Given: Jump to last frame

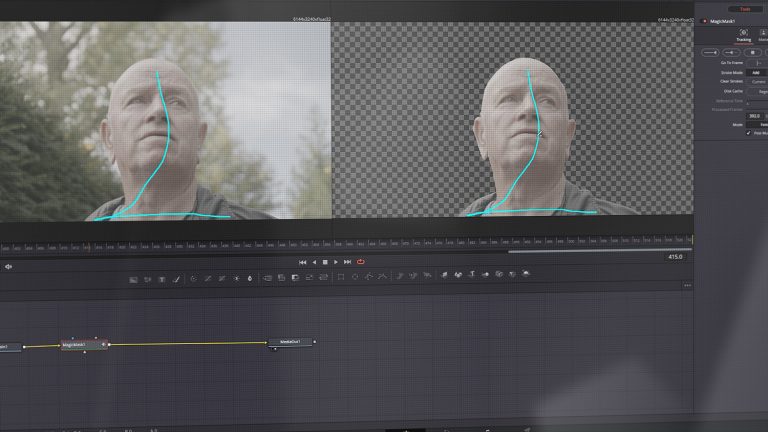Looking at the screenshot, I should pos(347,262).
